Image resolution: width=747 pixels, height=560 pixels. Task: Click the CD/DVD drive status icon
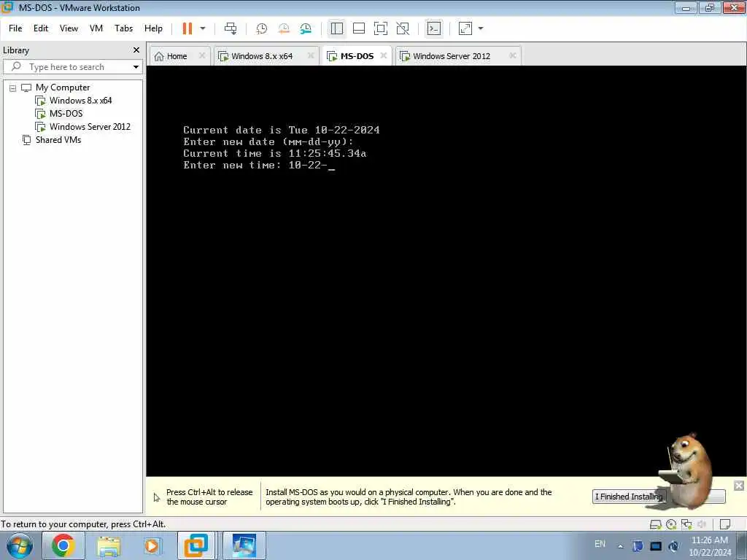tap(671, 524)
